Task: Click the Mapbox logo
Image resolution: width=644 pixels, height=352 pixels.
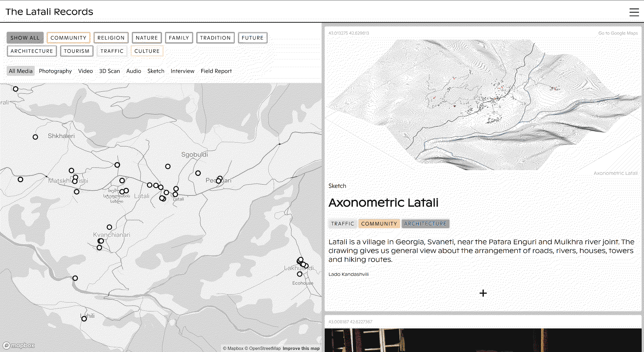Action: tap(19, 345)
